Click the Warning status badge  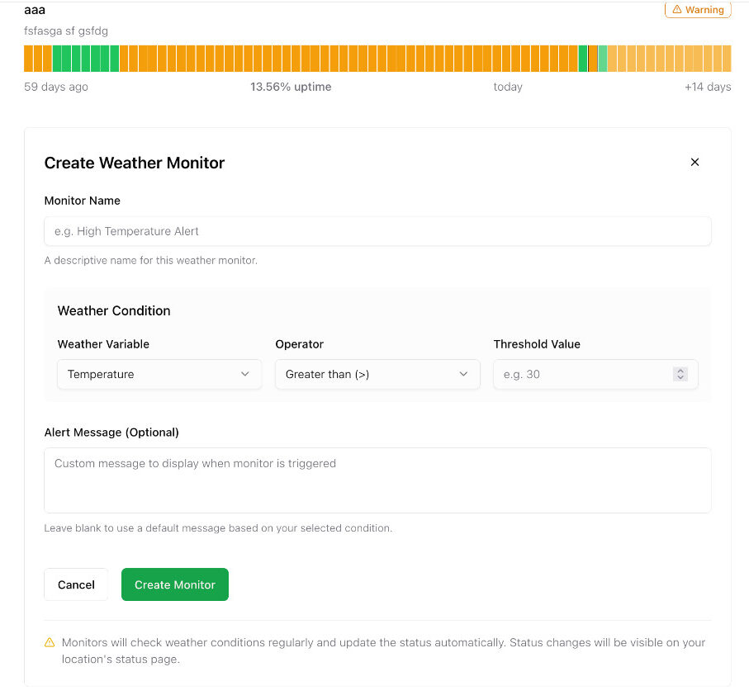pos(698,10)
